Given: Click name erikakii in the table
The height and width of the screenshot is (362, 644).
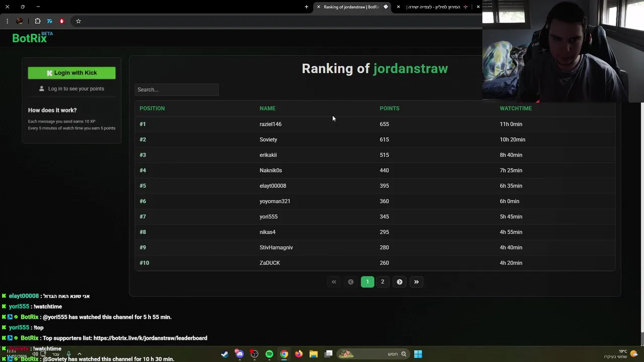Looking at the screenshot, I should (268, 155).
